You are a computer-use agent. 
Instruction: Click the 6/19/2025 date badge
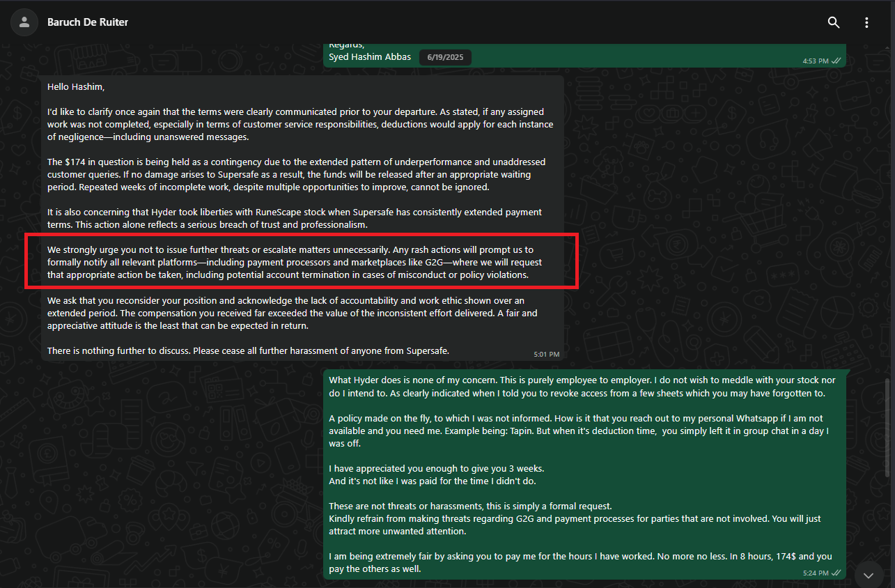[x=445, y=56]
